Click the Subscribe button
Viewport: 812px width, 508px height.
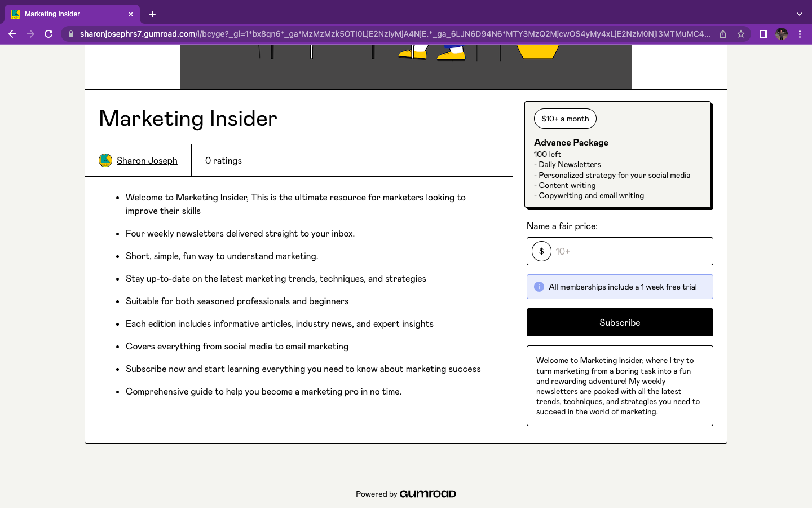coord(620,322)
